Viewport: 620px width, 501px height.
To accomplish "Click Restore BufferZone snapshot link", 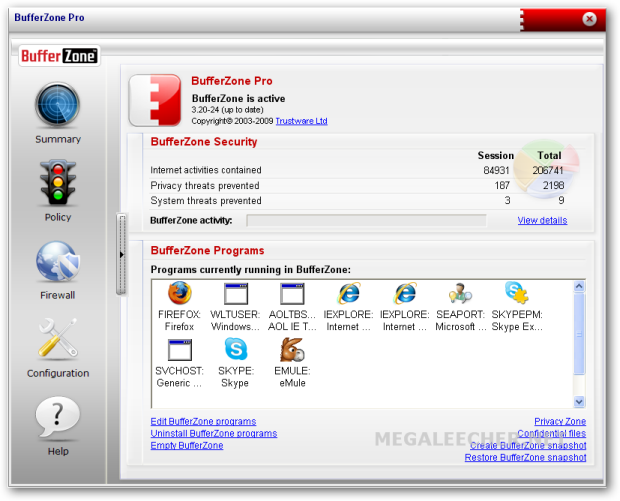I will click(525, 458).
